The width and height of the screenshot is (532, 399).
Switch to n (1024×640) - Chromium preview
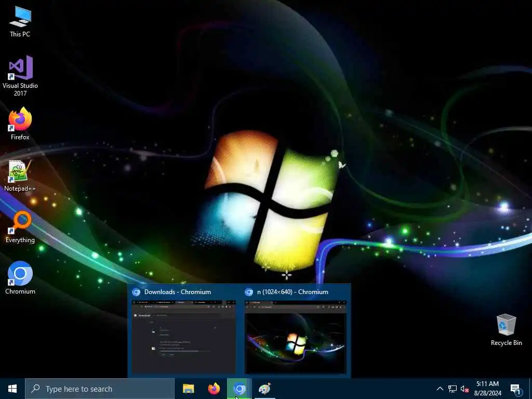coord(295,330)
